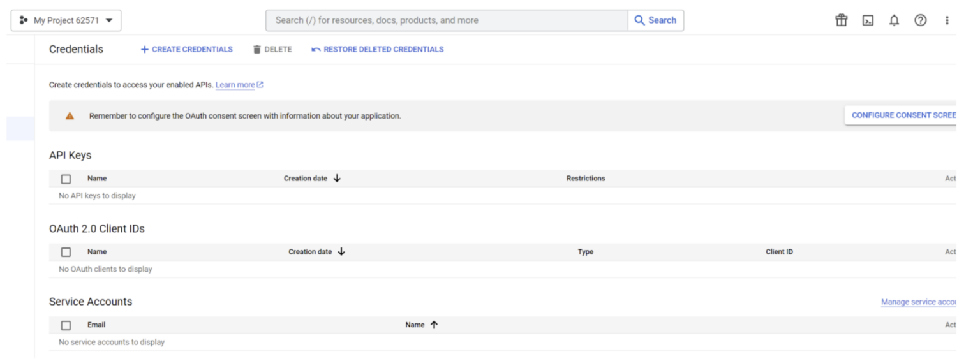Click the Delete toolbar button
The width and height of the screenshot is (980, 361).
pos(272,49)
